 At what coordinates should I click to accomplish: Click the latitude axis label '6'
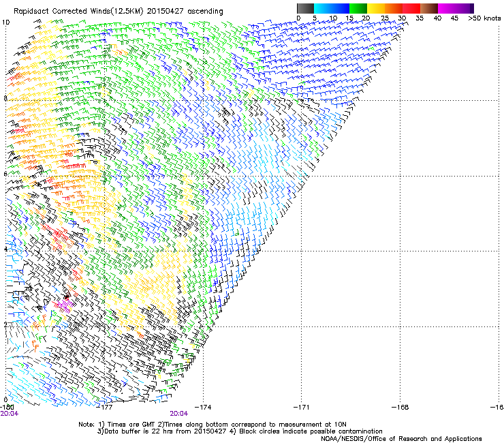[5, 174]
